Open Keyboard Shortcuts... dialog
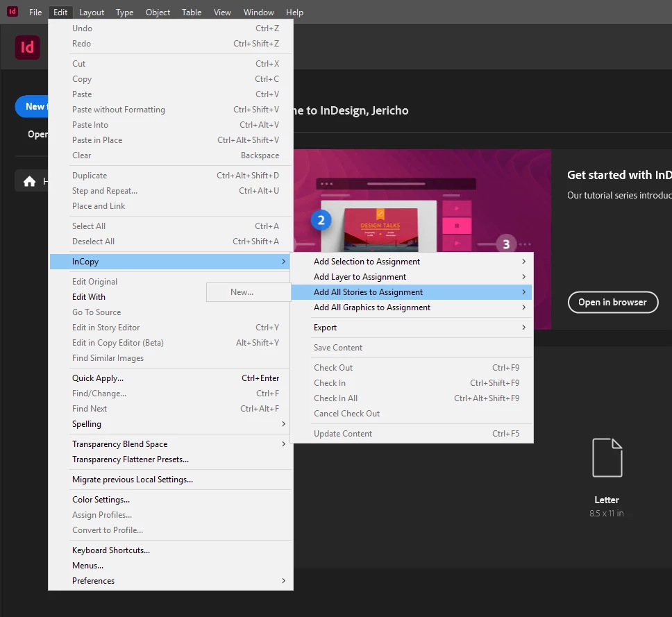 coord(170,550)
